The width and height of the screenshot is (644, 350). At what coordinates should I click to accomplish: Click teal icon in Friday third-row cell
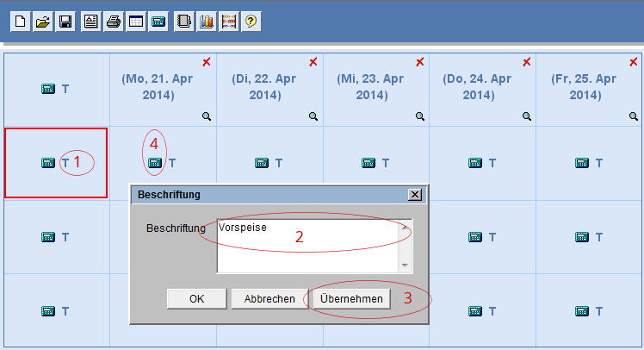[582, 311]
